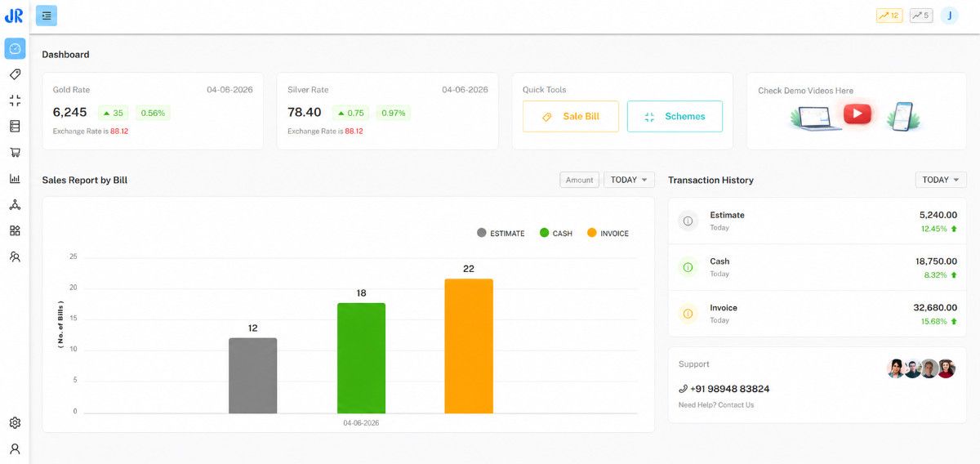Open the JR logo home link
Screen dimensions: 980x464
tap(14, 16)
